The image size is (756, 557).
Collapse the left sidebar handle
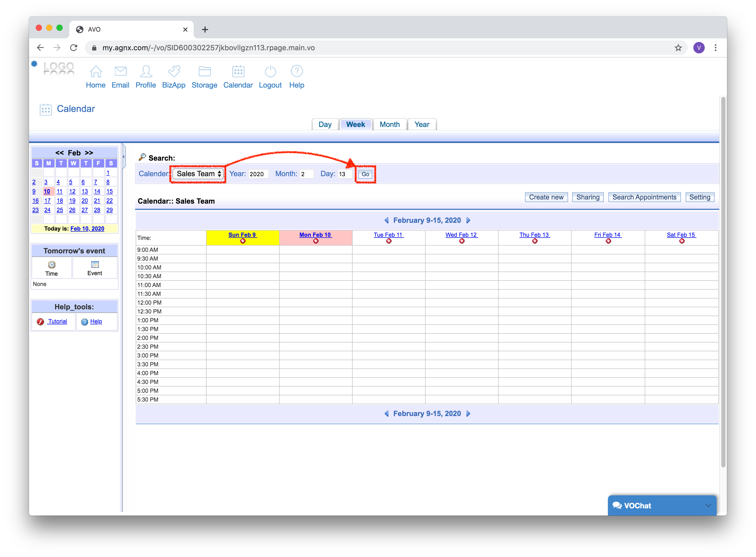click(124, 157)
